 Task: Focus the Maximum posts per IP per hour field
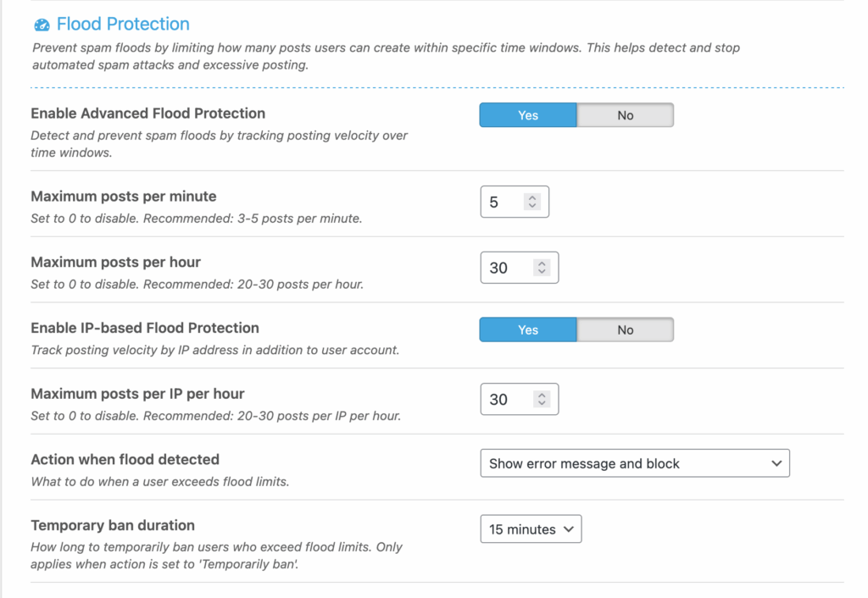507,399
